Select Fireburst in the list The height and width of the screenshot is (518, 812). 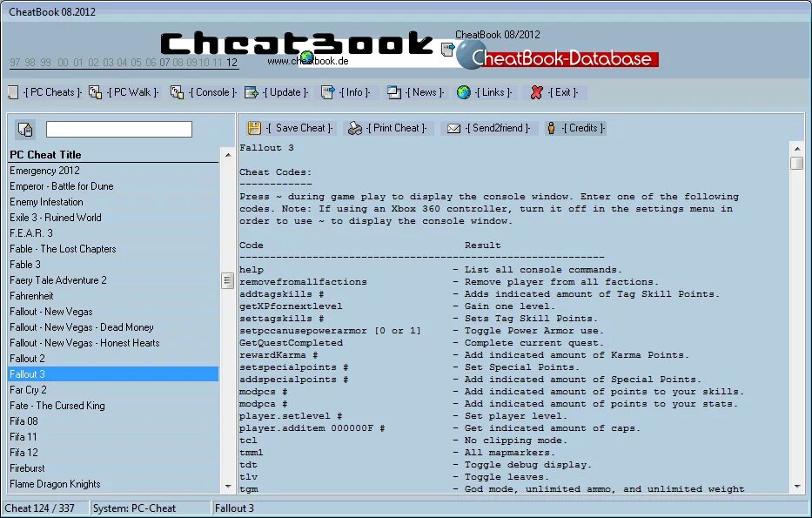click(113, 468)
